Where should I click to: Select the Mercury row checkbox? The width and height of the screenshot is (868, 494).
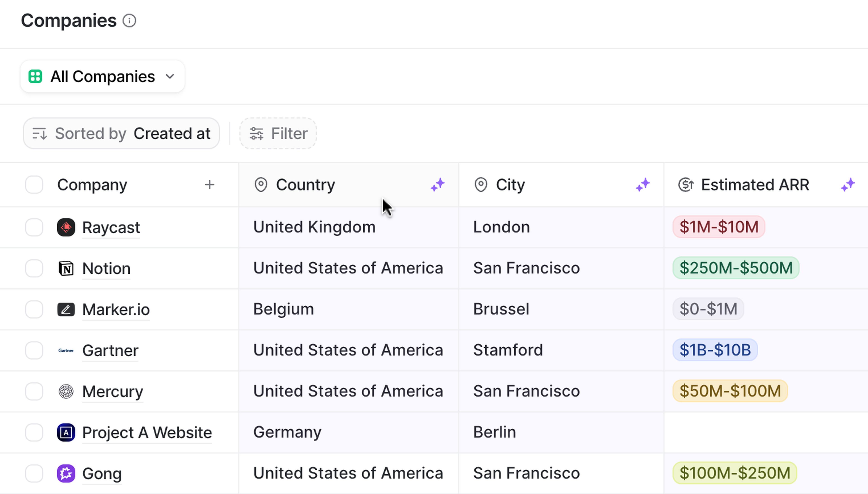(x=34, y=391)
